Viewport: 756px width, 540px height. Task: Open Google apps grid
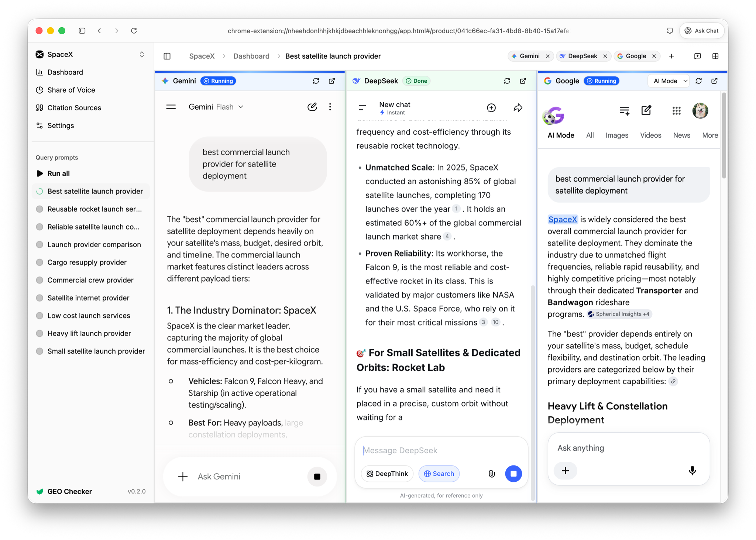tap(677, 111)
